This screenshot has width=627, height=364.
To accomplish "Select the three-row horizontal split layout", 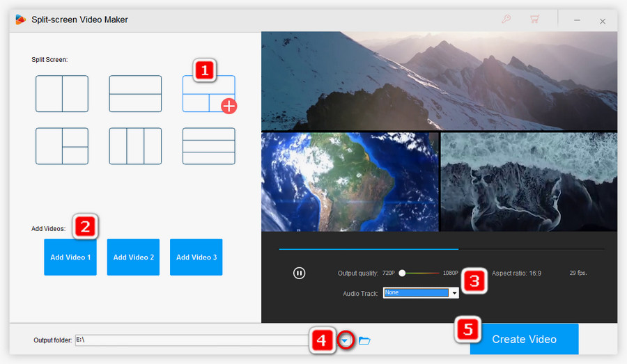I will click(x=208, y=146).
